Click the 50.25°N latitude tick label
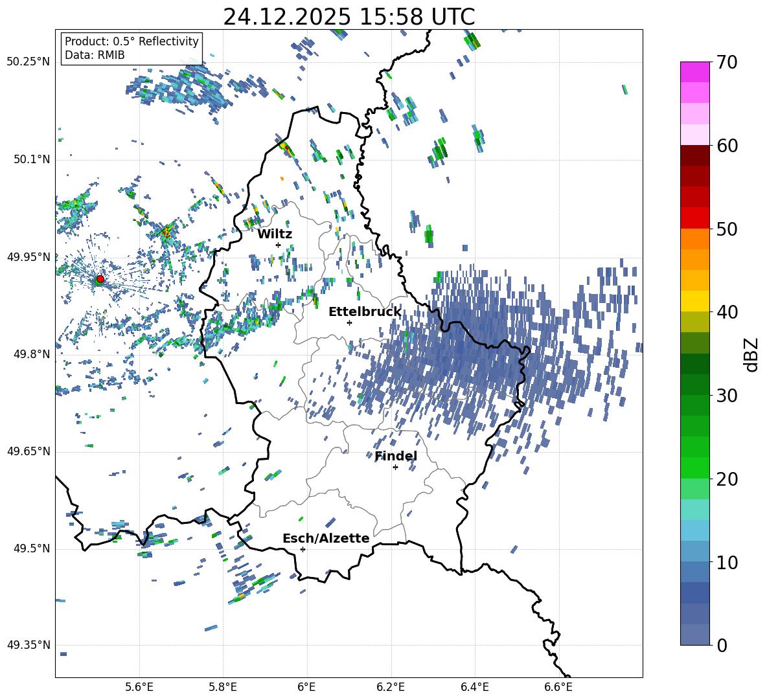 (x=29, y=62)
